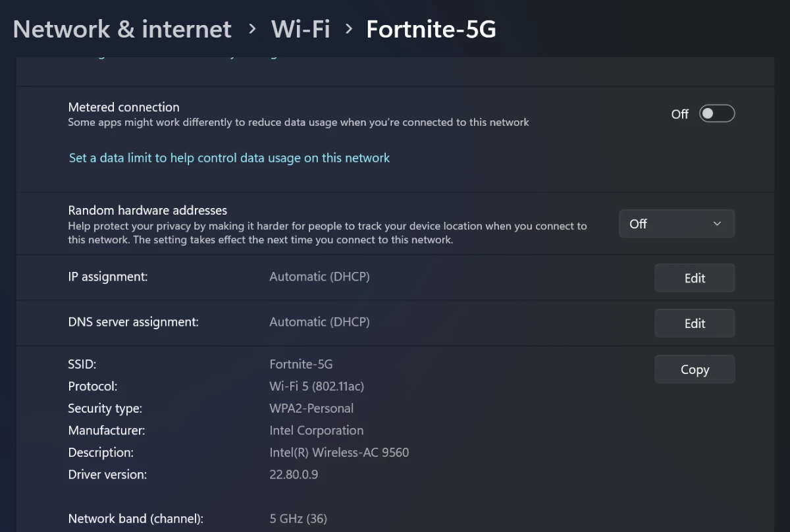Go back to Network & internet breadcrumb
Screen dimensions: 790x532
[122, 30]
